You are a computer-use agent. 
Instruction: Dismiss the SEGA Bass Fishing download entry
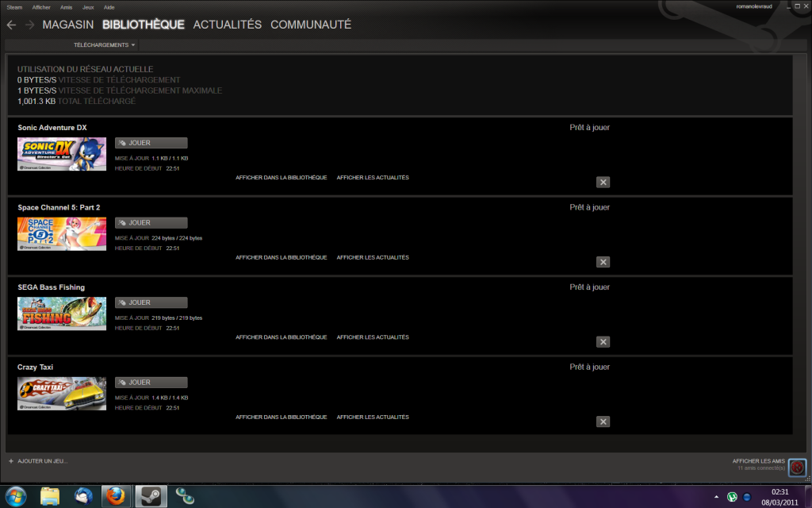tap(603, 341)
